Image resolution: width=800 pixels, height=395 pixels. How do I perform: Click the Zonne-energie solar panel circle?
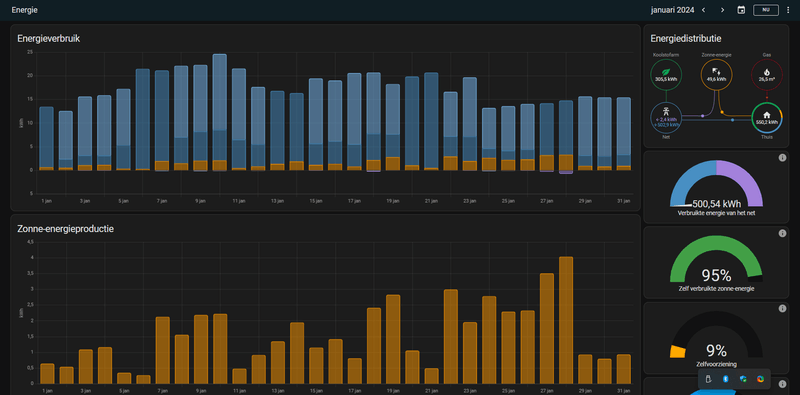[x=716, y=75]
